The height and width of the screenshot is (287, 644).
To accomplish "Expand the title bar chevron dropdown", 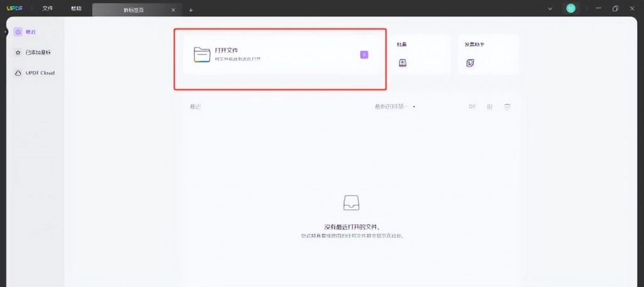I will click(x=550, y=9).
